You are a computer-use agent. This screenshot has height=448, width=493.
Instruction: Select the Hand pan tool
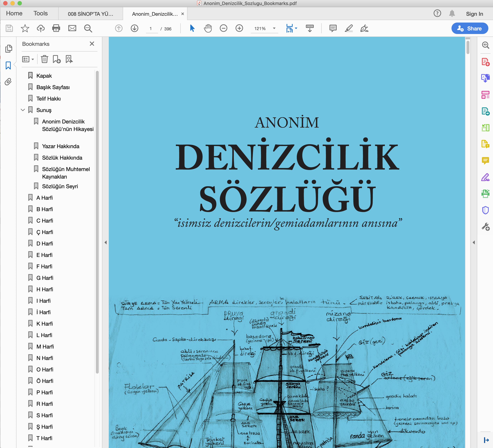click(x=208, y=28)
